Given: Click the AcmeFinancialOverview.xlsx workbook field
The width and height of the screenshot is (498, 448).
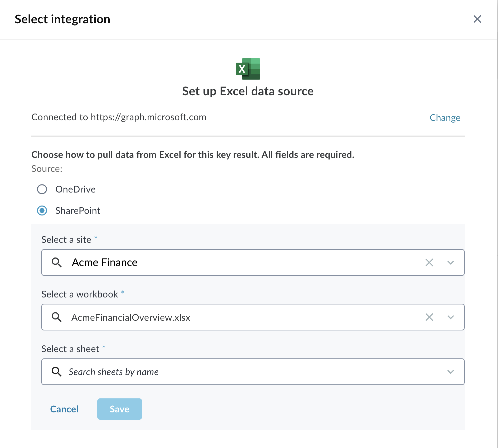Looking at the screenshot, I should click(x=253, y=317).
